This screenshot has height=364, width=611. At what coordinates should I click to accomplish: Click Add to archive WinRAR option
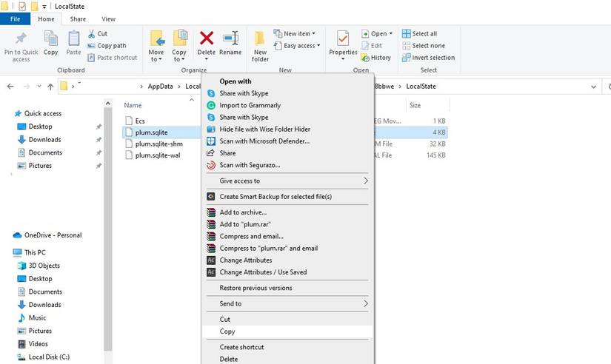(242, 212)
